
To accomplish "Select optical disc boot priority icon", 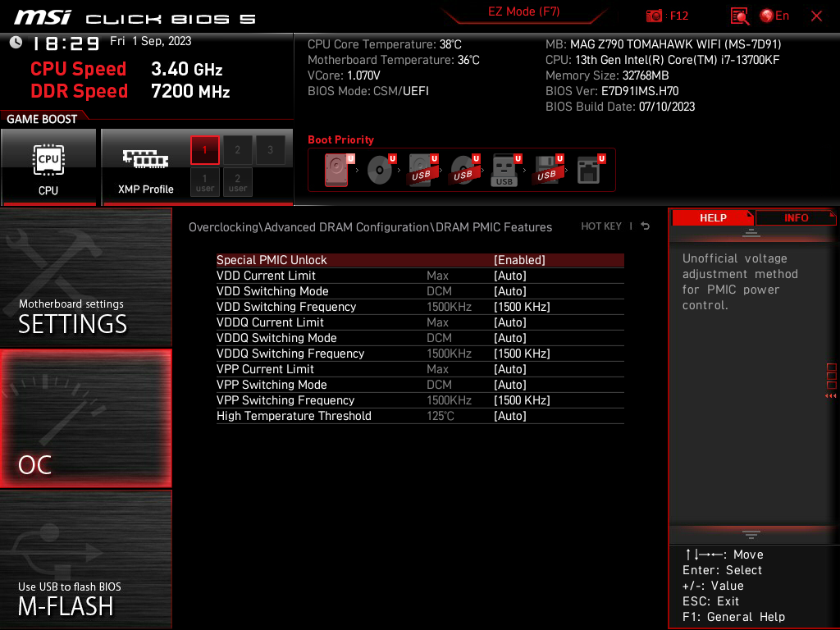I will click(x=381, y=170).
